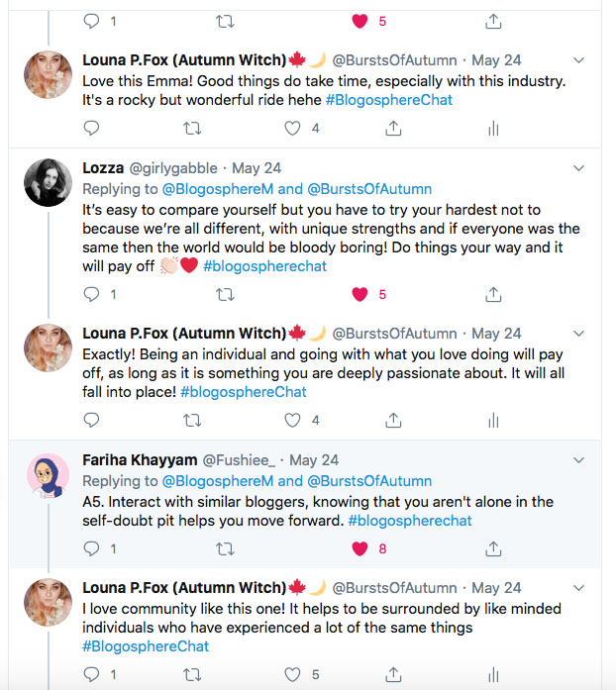Open Lozza's profile by display name
Image resolution: width=616 pixels, height=690 pixels.
pyautogui.click(x=103, y=168)
